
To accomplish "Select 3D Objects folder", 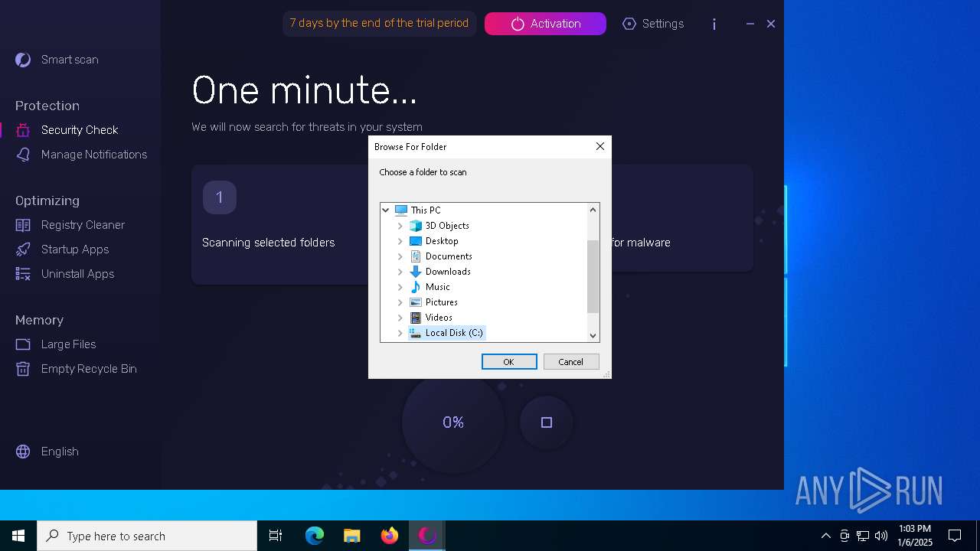I will (447, 226).
